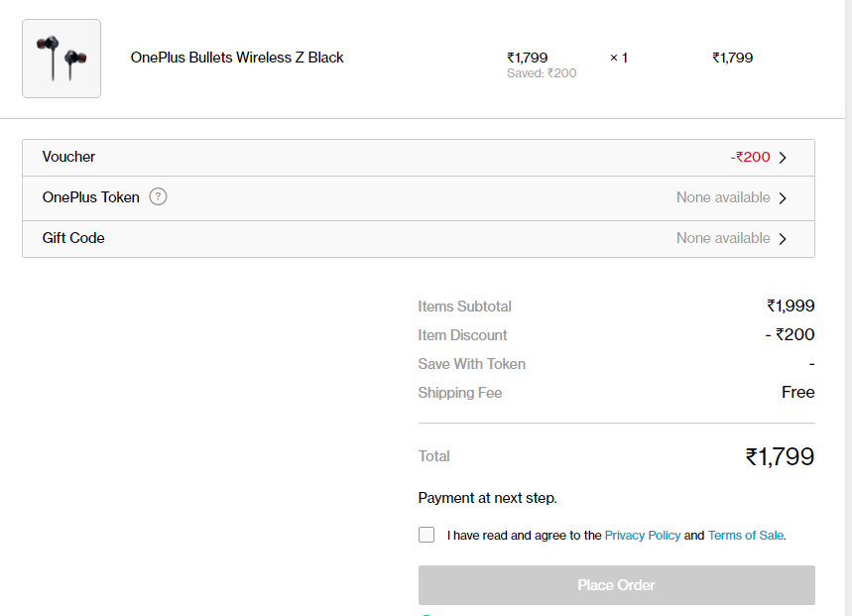
Task: Select the OnePlus Bullets Wireless Z product title
Action: click(237, 57)
